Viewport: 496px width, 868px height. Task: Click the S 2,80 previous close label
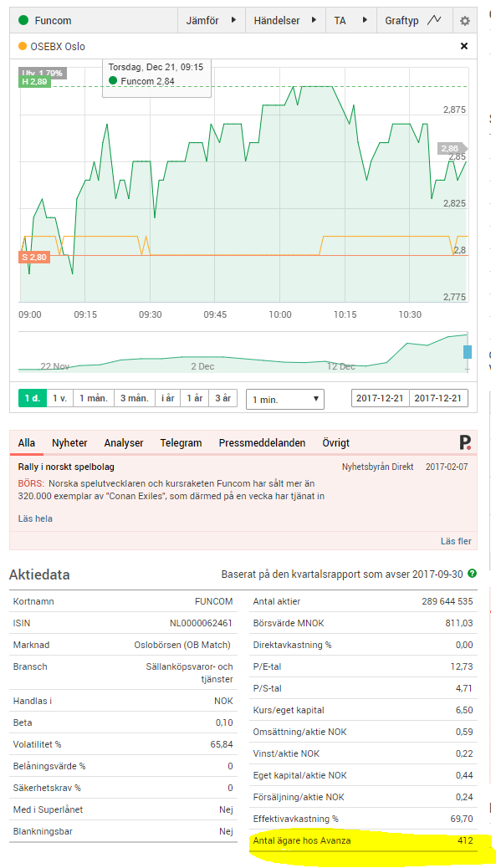(35, 257)
